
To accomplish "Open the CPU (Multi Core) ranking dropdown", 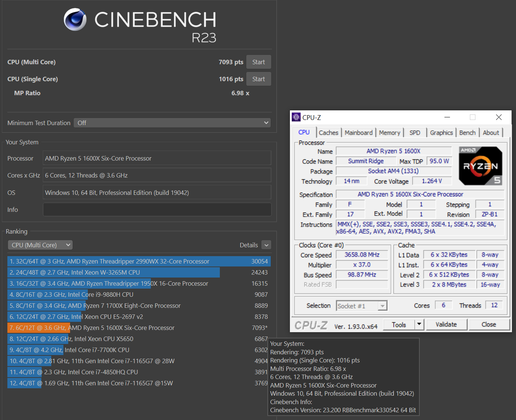I will point(40,245).
